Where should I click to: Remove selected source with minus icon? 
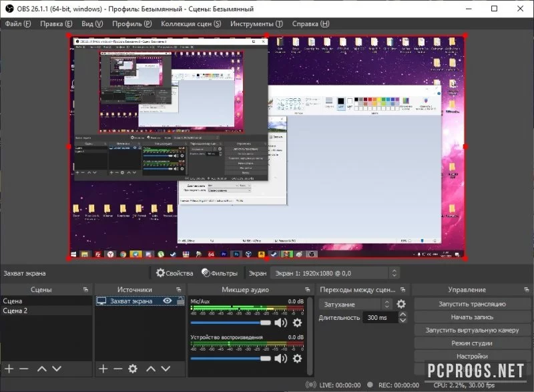click(x=118, y=369)
